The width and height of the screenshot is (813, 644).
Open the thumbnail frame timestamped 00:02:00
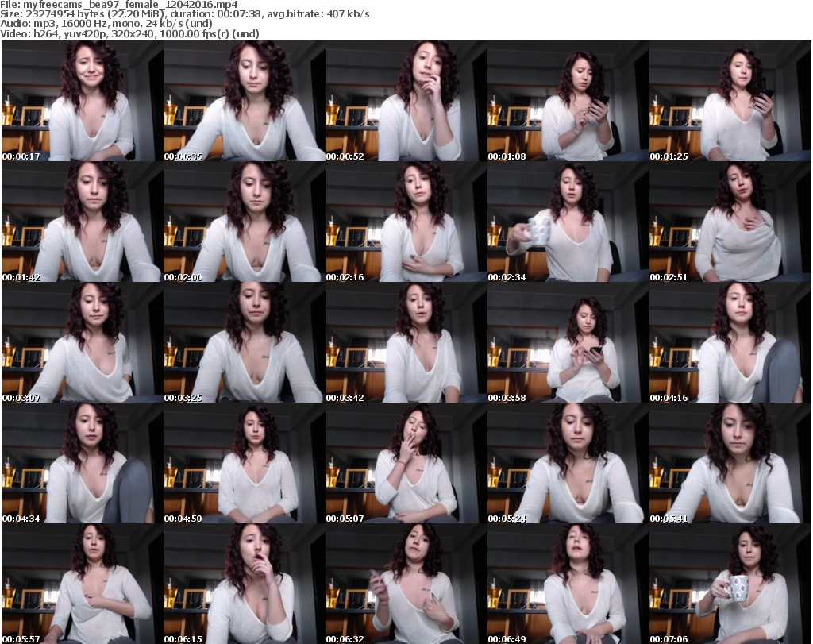[x=245, y=222]
